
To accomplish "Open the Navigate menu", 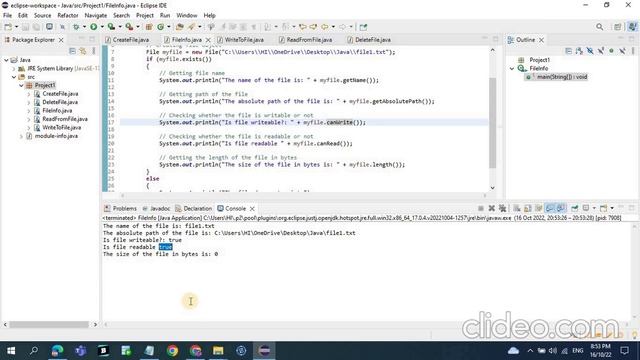I will coord(96,16).
